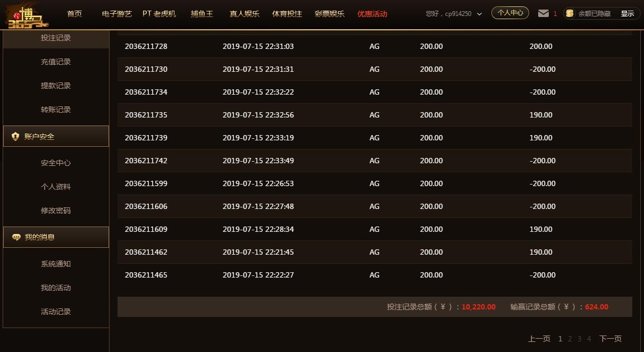Click the 我的消息 chat bubble icon
The width and height of the screenshot is (644, 352).
point(16,237)
